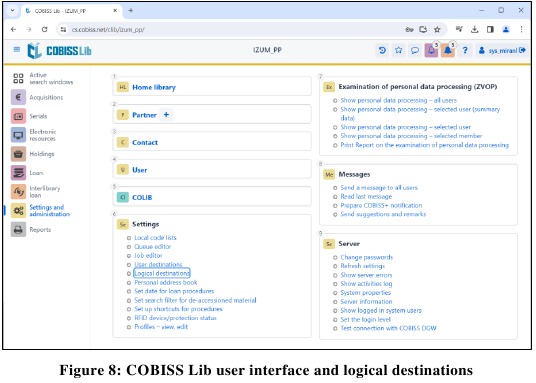536x383 pixels.
Task: Click Prepare COBISS+ notification
Action: (x=381, y=206)
